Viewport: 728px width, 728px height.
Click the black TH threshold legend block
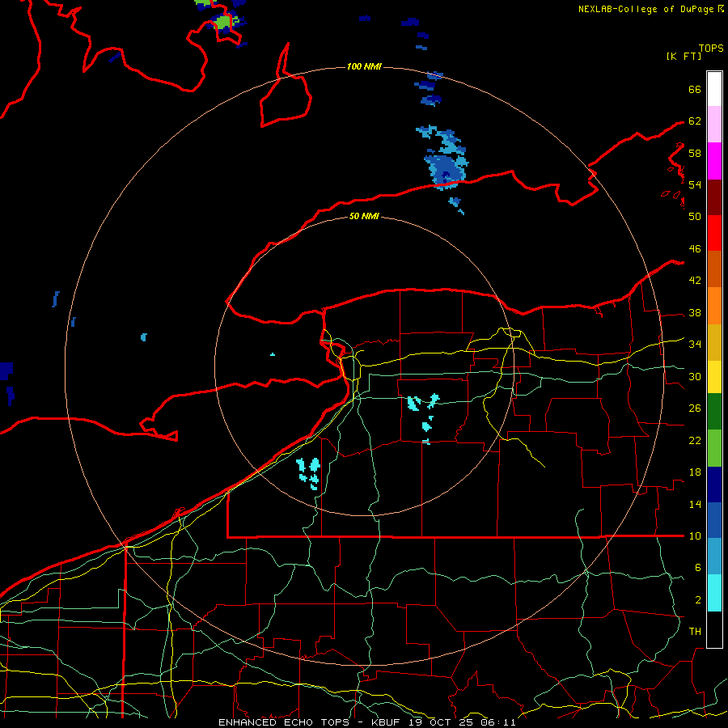coord(714,629)
